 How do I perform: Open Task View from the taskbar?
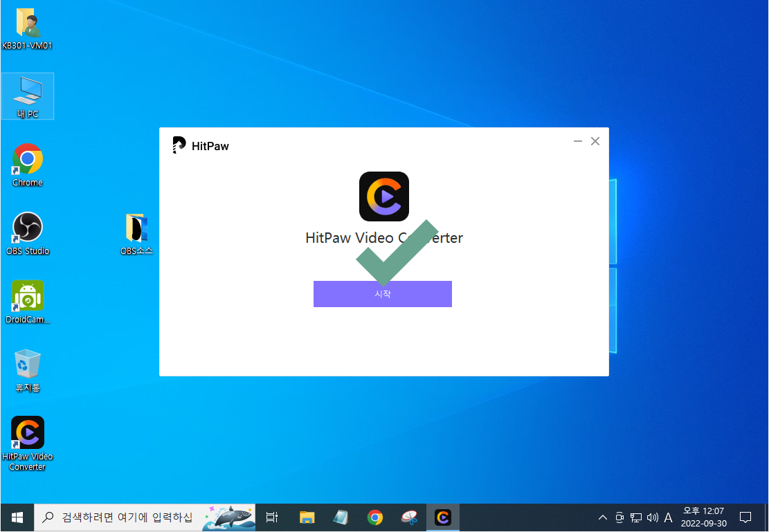coord(272,517)
